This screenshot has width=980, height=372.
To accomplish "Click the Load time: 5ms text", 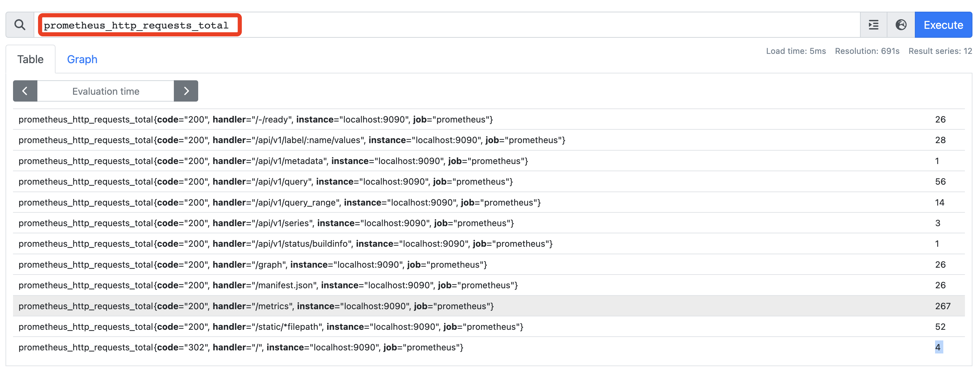I will 796,51.
